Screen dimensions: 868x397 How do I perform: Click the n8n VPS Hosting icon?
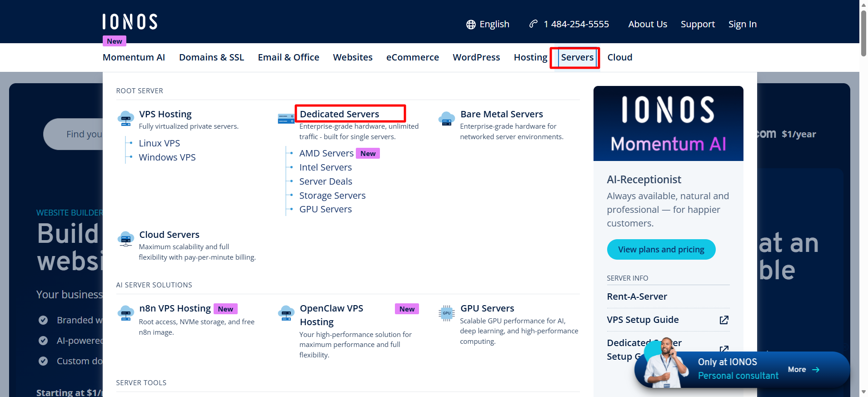[x=125, y=313]
